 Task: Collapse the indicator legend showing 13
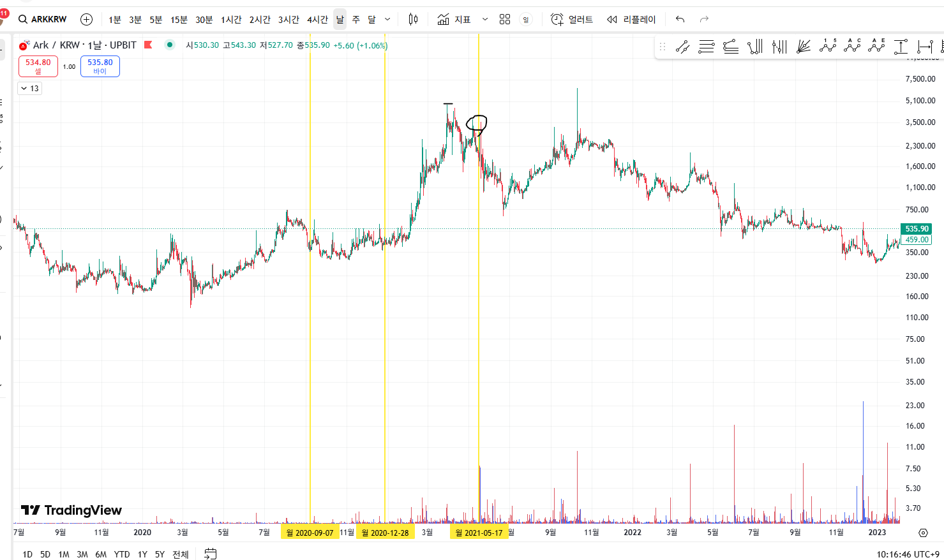[29, 89]
